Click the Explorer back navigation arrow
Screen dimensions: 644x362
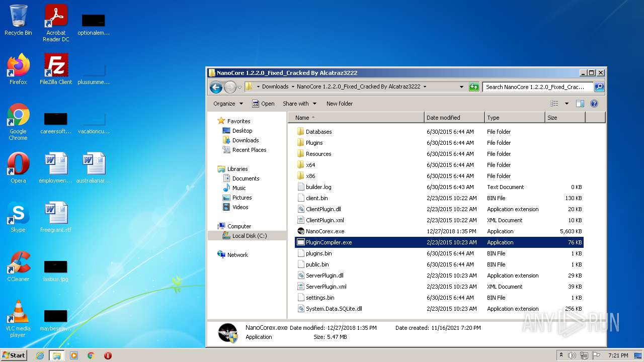coord(216,87)
